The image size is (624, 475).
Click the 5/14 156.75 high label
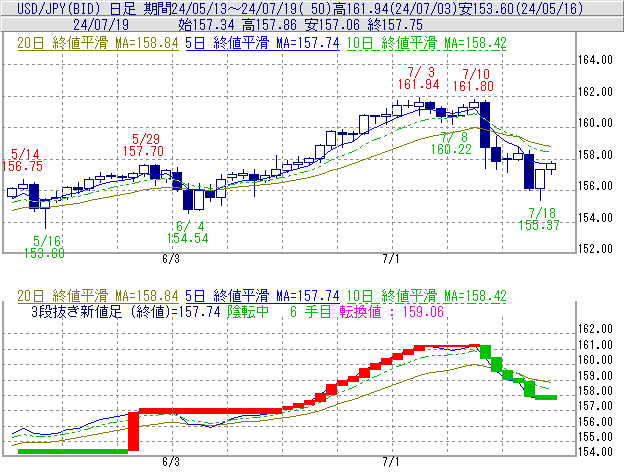(22, 160)
